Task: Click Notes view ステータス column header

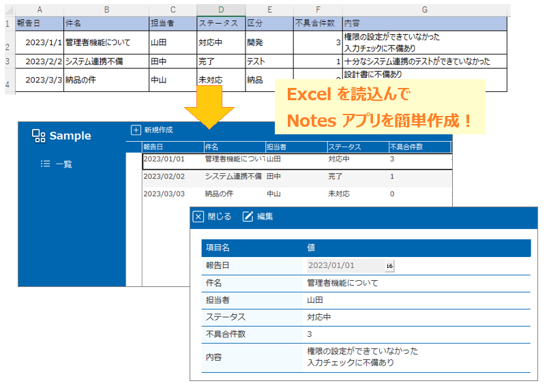Action: (358, 147)
